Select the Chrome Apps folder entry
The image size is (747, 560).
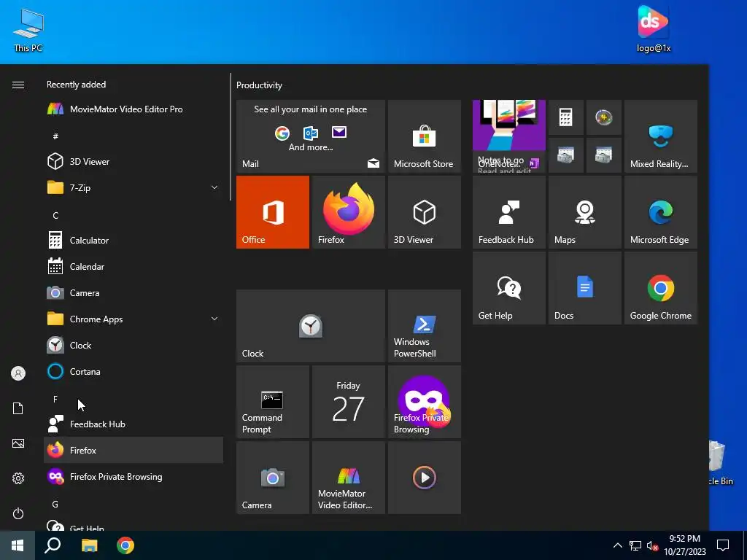[x=133, y=319]
